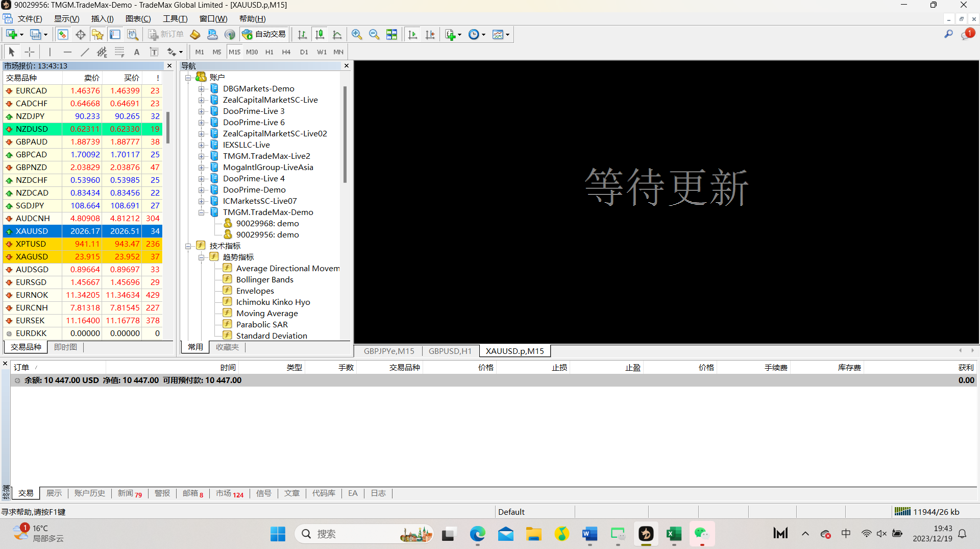980x549 pixels.
Task: Switch to the GBPUSD,H1 chart tab
Action: [x=450, y=351]
